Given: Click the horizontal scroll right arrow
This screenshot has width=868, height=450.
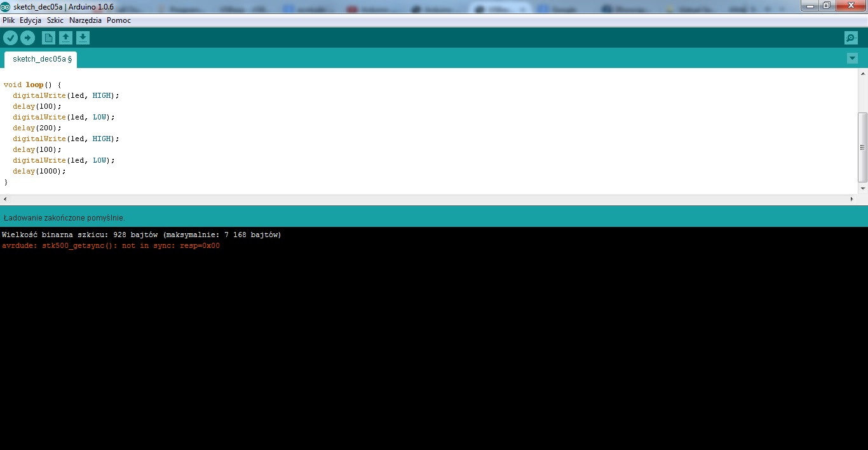Looking at the screenshot, I should click(852, 200).
